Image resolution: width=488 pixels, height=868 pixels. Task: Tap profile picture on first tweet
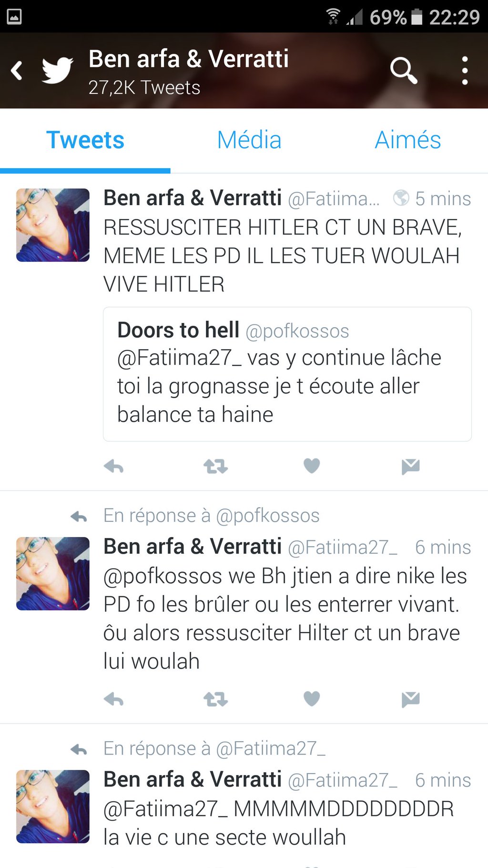[x=53, y=225]
